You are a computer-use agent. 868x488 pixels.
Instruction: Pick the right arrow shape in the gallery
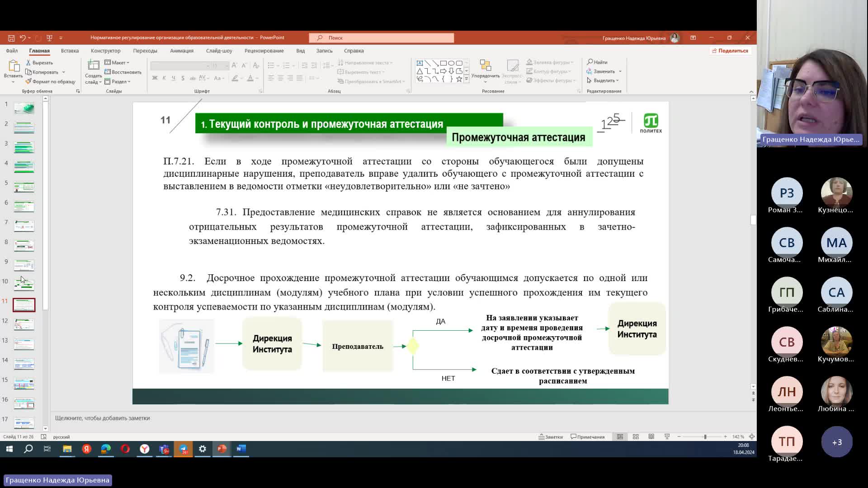[x=443, y=71]
